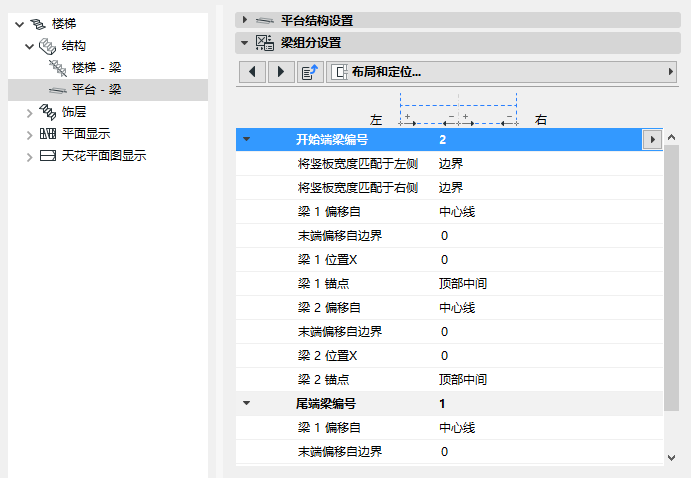Click the 平台 - 梁 landing beam icon

(x=58, y=90)
